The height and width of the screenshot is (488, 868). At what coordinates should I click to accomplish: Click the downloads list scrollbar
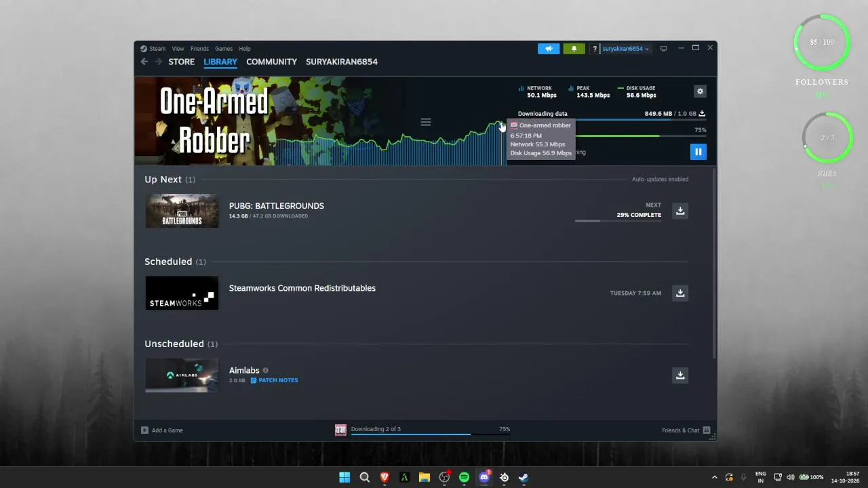[x=713, y=264]
